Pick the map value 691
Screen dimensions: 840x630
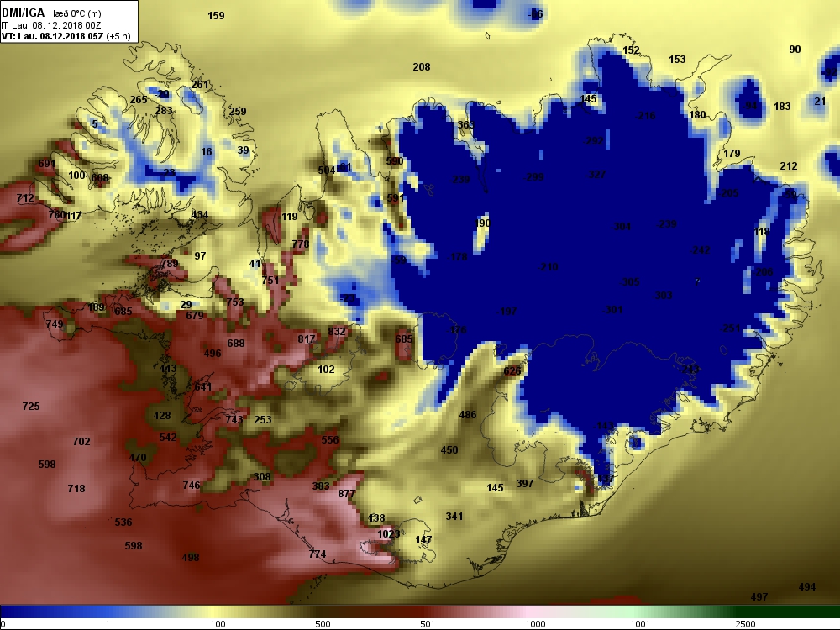coord(46,164)
